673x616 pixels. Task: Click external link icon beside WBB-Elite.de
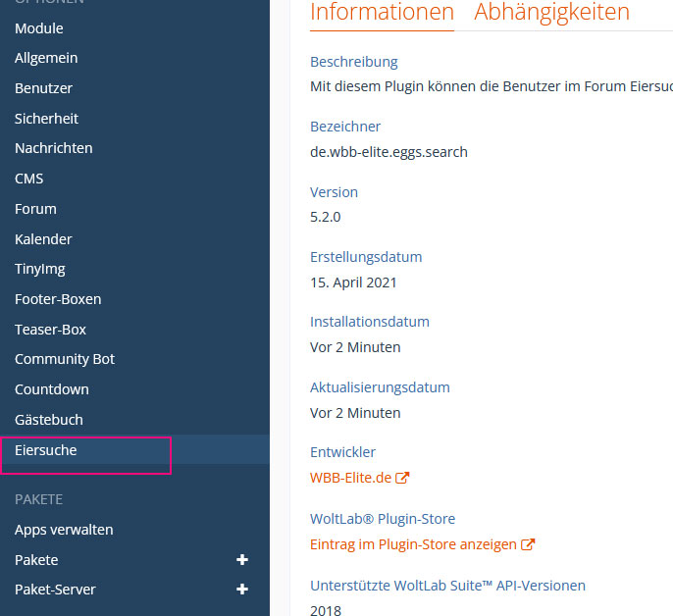(402, 478)
